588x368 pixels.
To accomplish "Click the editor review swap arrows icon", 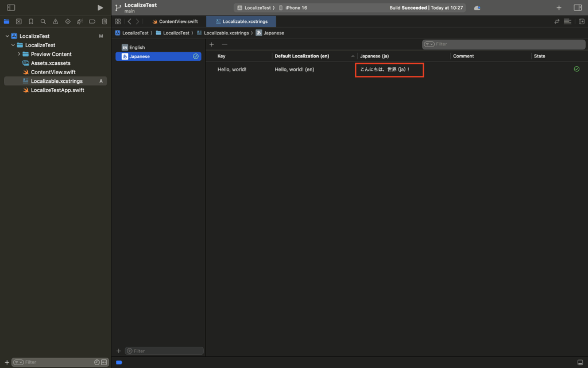I will [557, 21].
